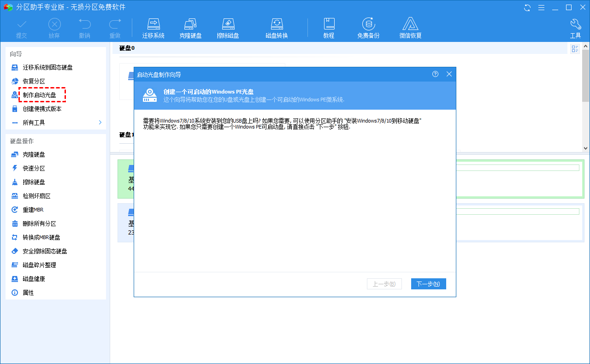Expand 所有工具 with the chevron arrow
This screenshot has width=590, height=364.
coord(100,123)
